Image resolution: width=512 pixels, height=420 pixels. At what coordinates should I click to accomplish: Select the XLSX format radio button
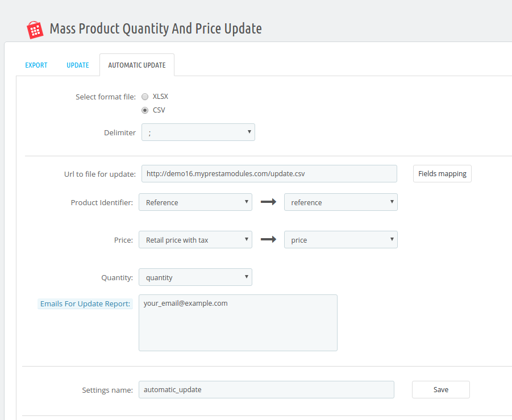(x=145, y=97)
